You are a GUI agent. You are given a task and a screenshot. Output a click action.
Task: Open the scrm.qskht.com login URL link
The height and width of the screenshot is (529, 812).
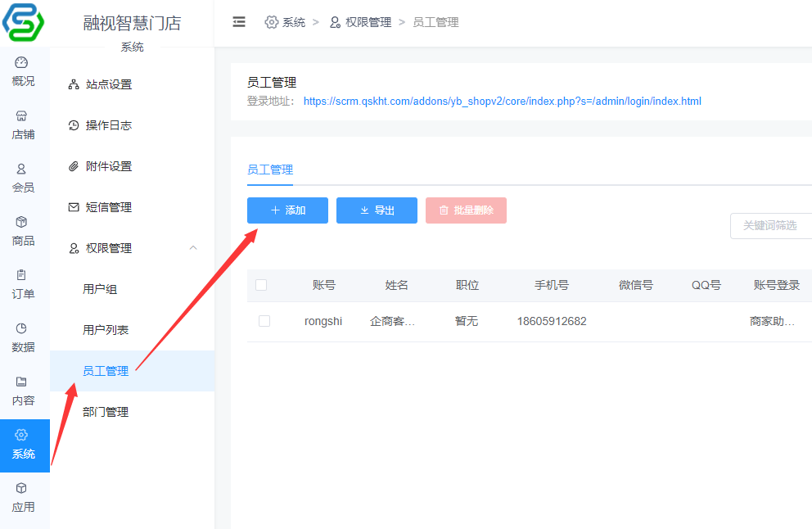point(502,101)
